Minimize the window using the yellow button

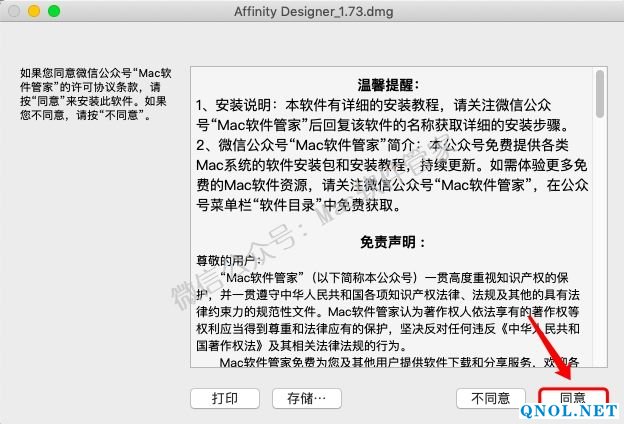coord(34,11)
